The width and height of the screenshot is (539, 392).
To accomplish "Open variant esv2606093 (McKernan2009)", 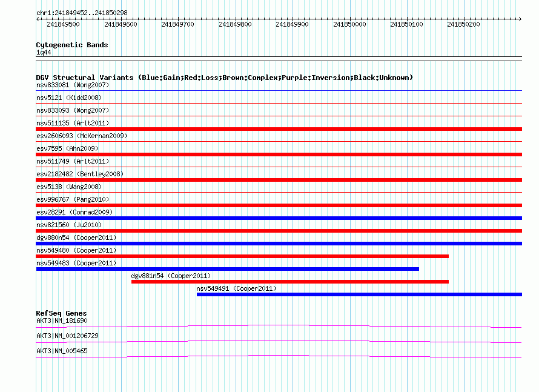I will click(82, 136).
